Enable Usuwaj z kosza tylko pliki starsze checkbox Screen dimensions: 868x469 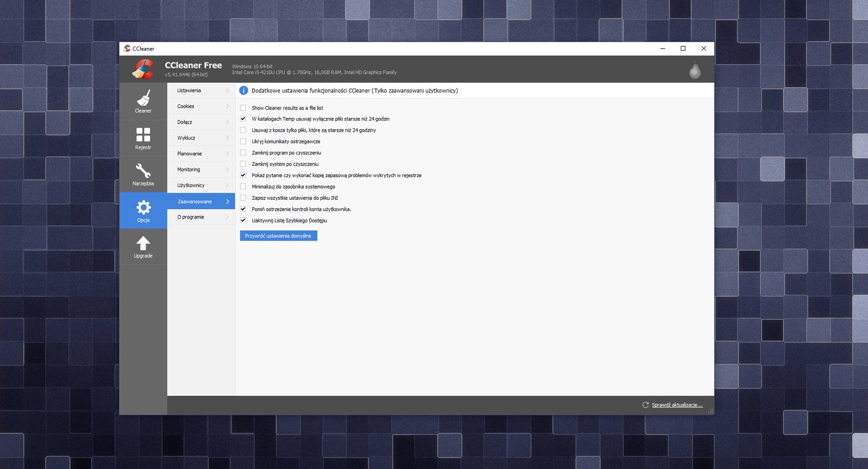[x=243, y=130]
